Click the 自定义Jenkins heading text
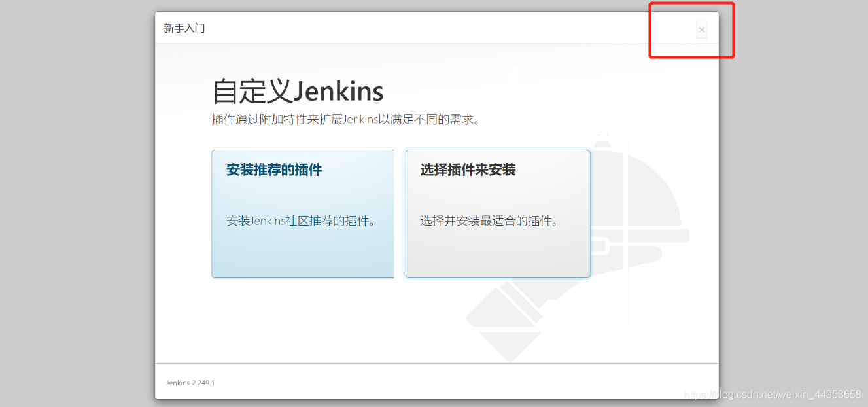868x407 pixels. point(298,91)
